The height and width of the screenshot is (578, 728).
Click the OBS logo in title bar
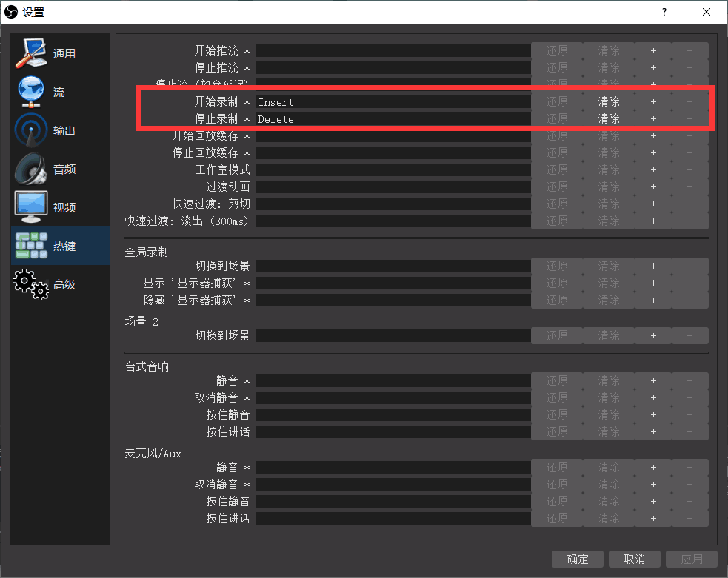[x=10, y=11]
